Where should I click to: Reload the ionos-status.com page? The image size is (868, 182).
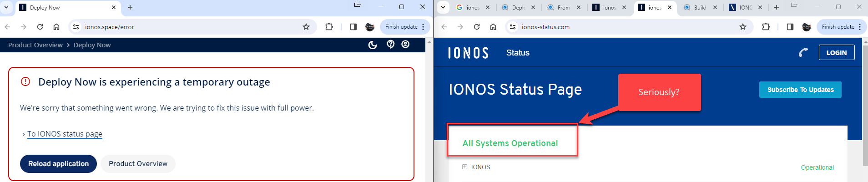tap(477, 27)
